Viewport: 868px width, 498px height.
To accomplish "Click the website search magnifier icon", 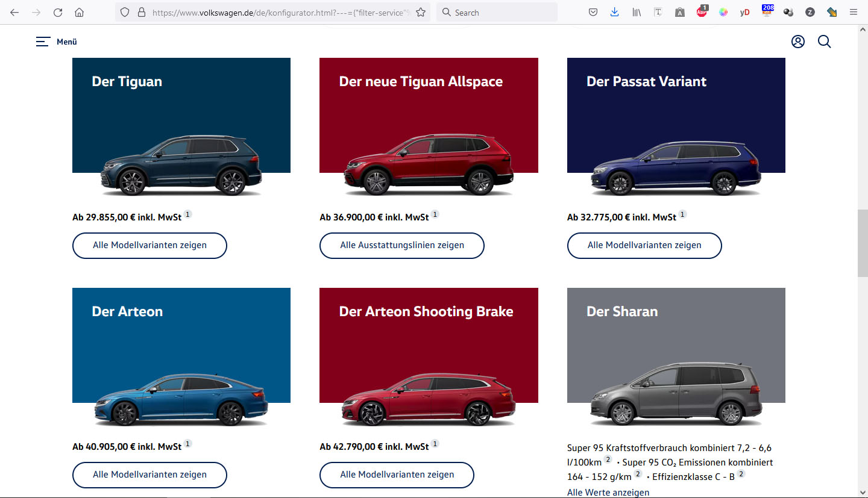I will click(x=824, y=42).
